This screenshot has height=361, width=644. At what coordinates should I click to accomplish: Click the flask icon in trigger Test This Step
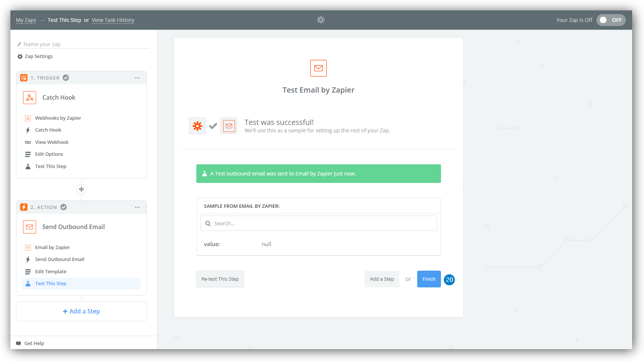(x=28, y=167)
